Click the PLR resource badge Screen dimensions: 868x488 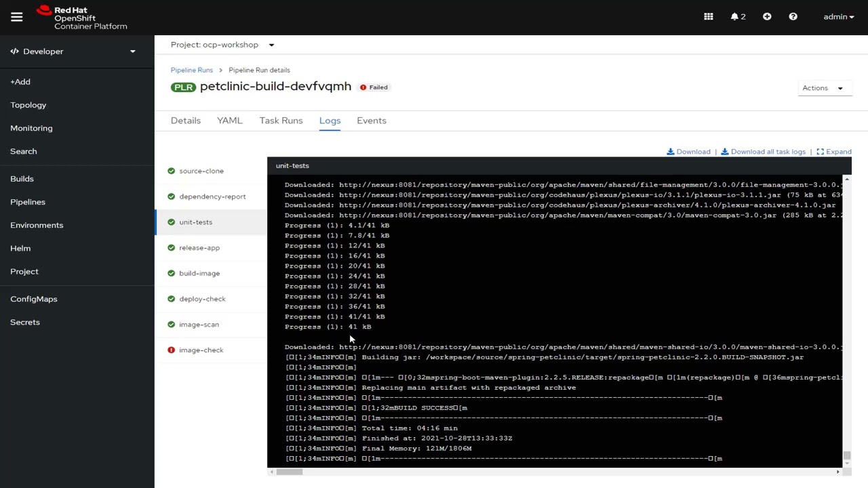(x=183, y=87)
